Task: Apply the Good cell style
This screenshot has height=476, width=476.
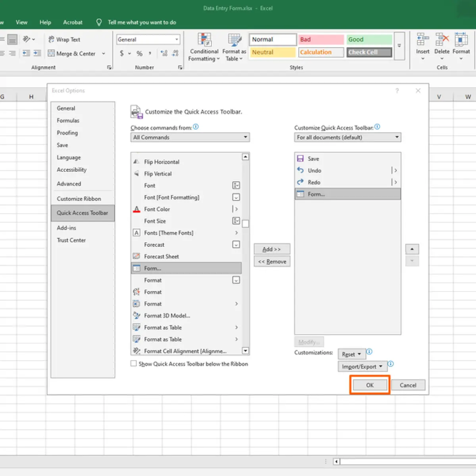Action: pos(369,39)
